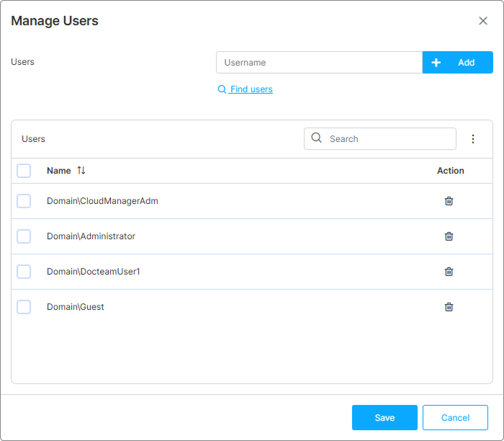Viewport: 504px width, 441px height.
Task: Open the Find users link
Action: 246,89
